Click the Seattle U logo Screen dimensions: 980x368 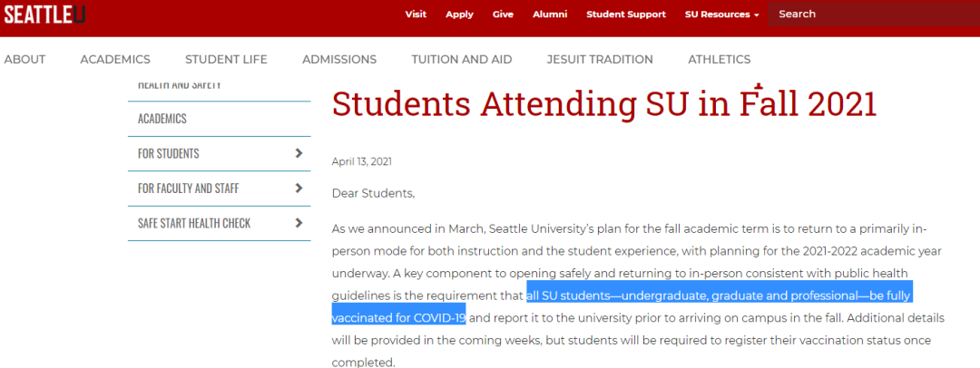pyautogui.click(x=44, y=14)
